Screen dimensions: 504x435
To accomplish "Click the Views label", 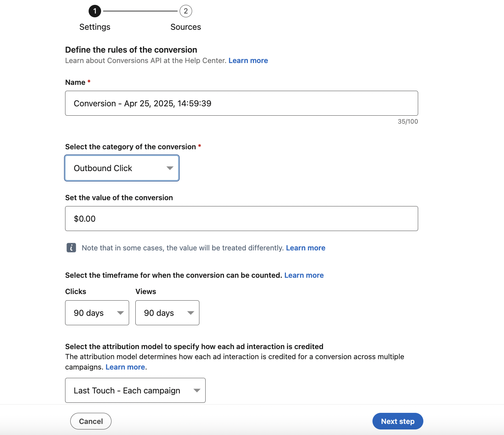I will click(146, 292).
